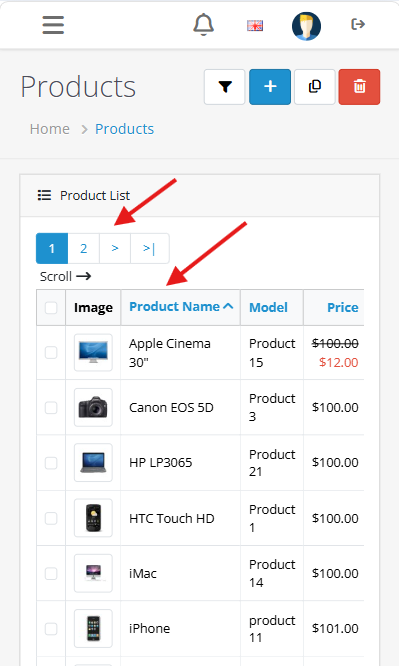Click the HTC Touch HD product name

tap(172, 518)
